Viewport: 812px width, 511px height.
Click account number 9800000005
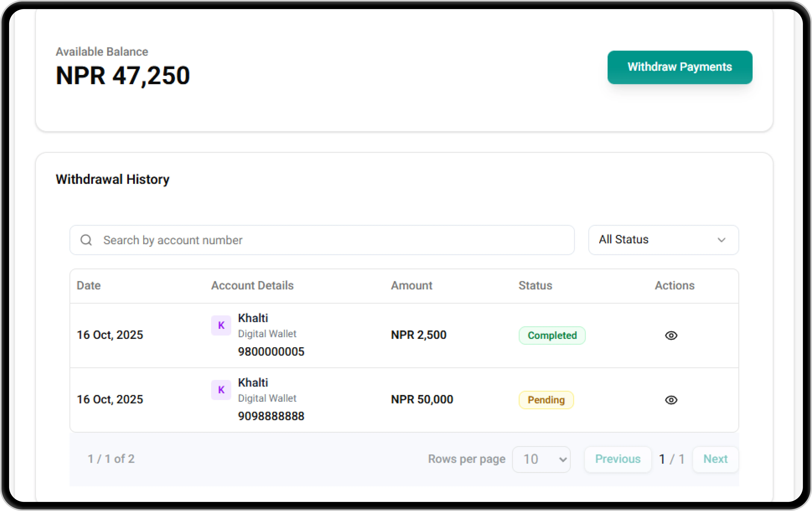[x=271, y=352]
